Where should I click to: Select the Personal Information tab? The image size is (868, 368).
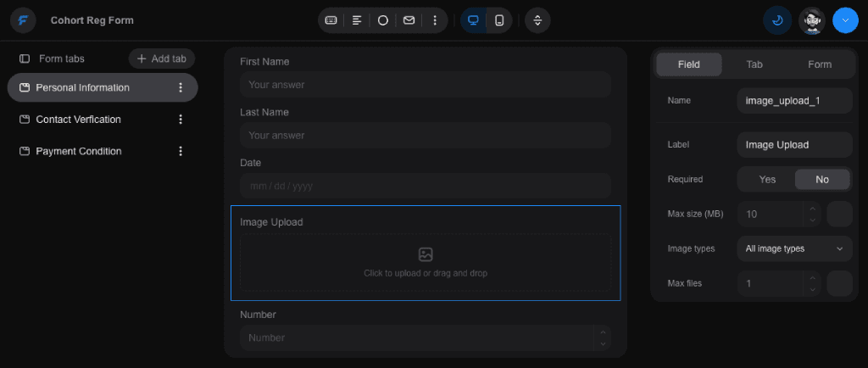pos(103,87)
